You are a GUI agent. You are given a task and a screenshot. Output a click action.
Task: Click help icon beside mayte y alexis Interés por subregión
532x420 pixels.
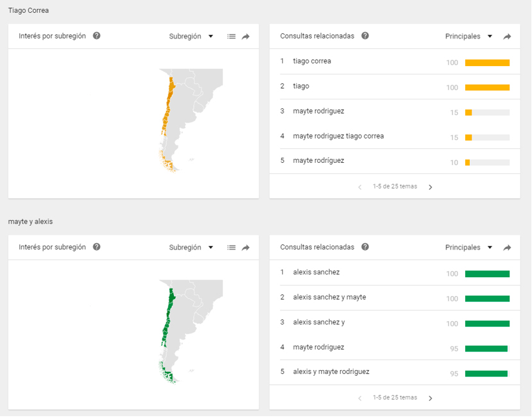coord(96,247)
